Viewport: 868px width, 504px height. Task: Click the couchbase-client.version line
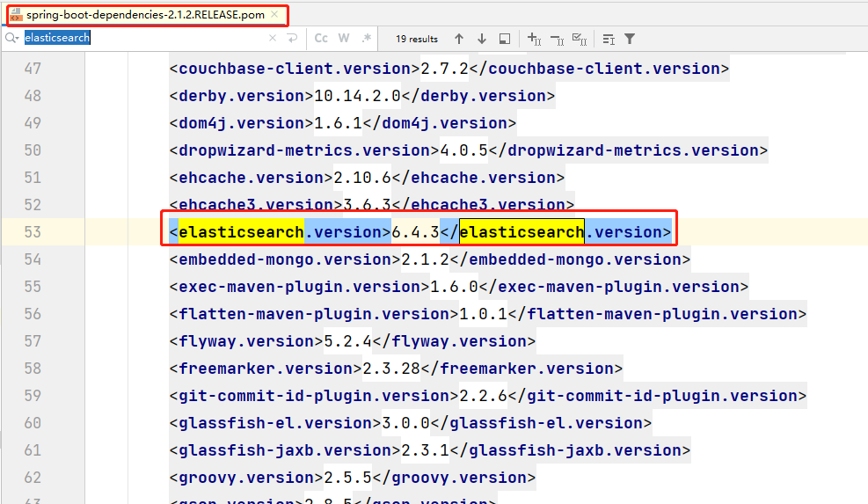pyautogui.click(x=449, y=69)
